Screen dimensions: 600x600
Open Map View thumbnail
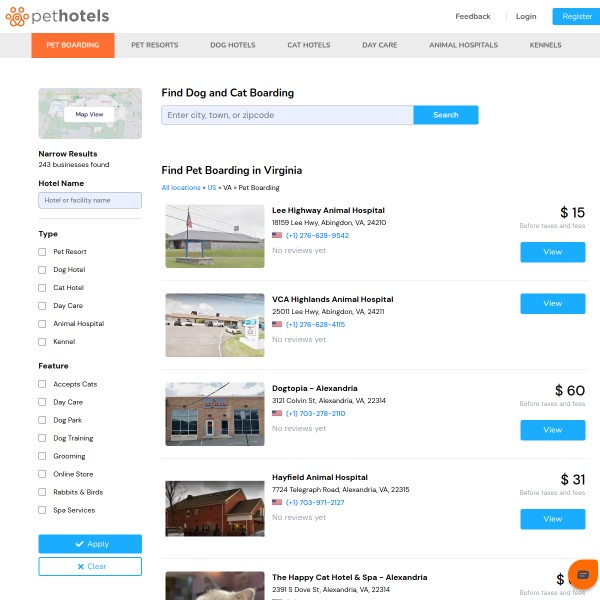[x=90, y=114]
